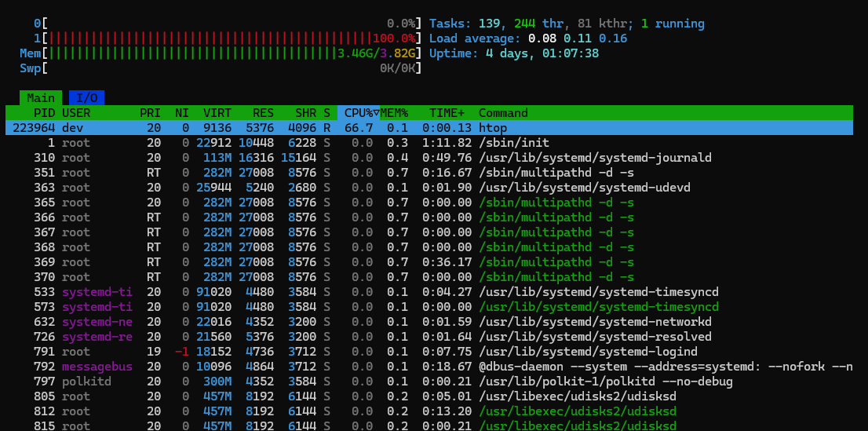
Task: Sort by the VIRT column header
Action: tap(217, 113)
